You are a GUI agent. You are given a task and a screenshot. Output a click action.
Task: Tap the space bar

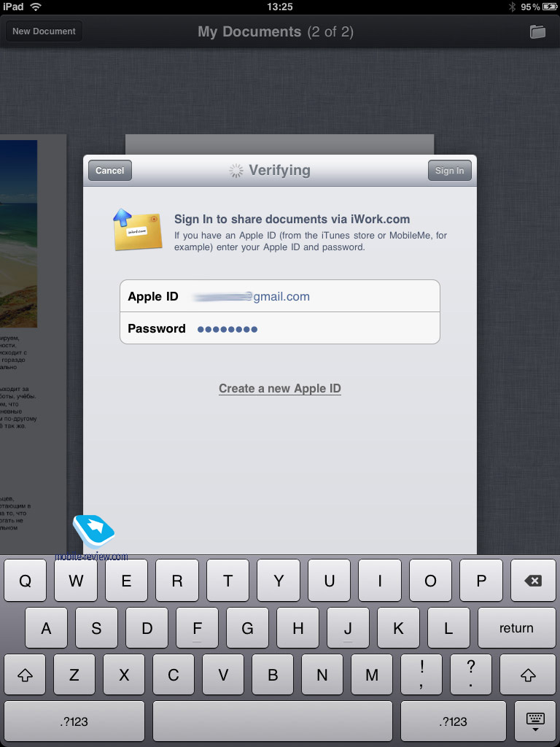(273, 721)
